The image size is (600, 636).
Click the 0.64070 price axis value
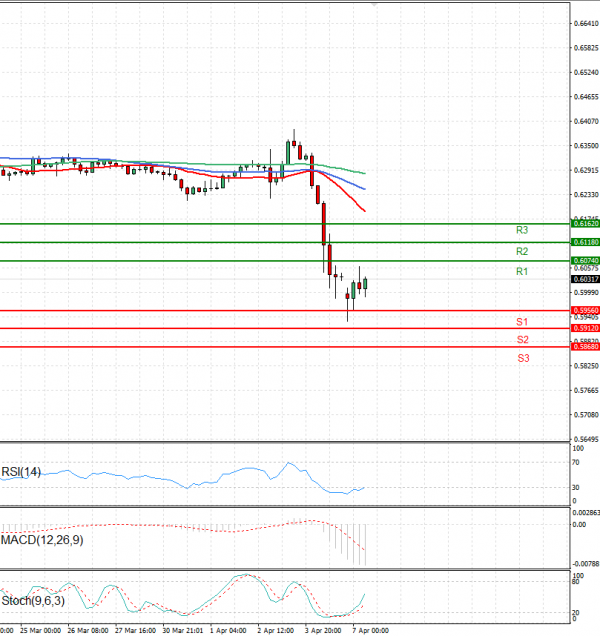point(586,121)
